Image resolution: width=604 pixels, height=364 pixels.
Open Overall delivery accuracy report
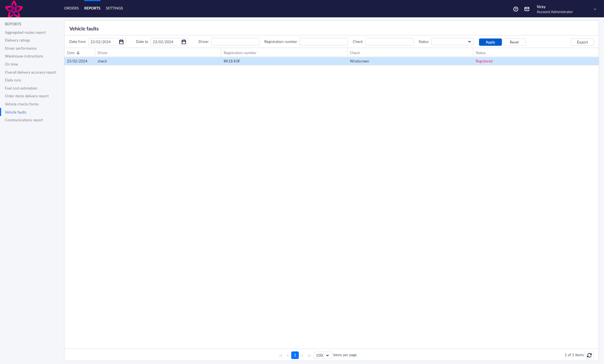point(30,73)
